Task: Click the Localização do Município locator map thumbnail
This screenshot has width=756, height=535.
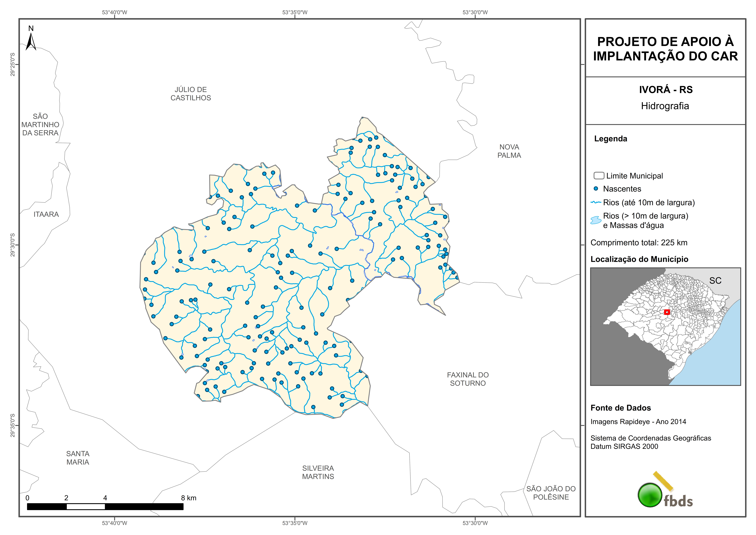Action: [x=665, y=326]
